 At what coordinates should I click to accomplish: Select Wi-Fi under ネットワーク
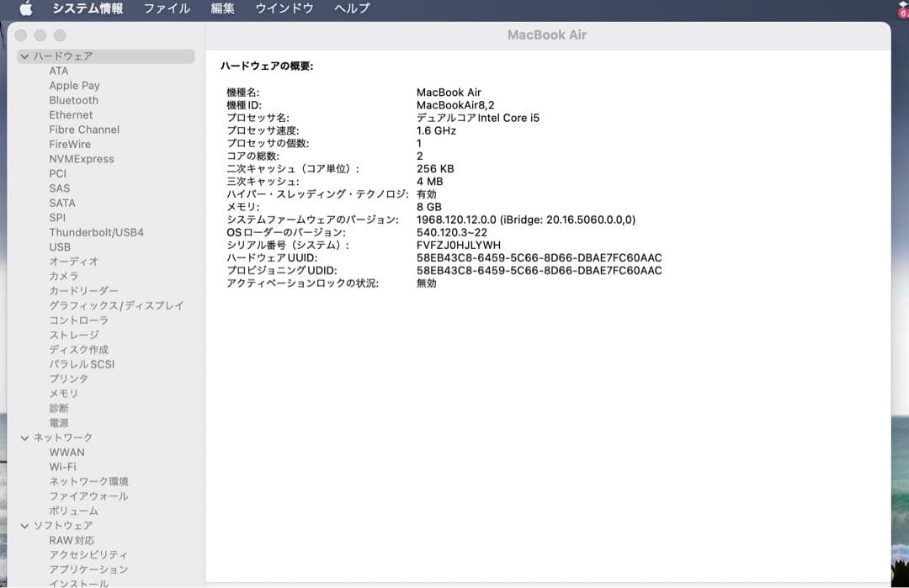(x=63, y=466)
